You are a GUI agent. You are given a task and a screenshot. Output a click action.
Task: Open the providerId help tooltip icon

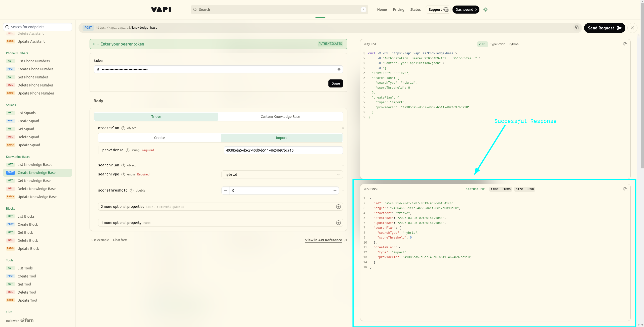click(x=128, y=150)
